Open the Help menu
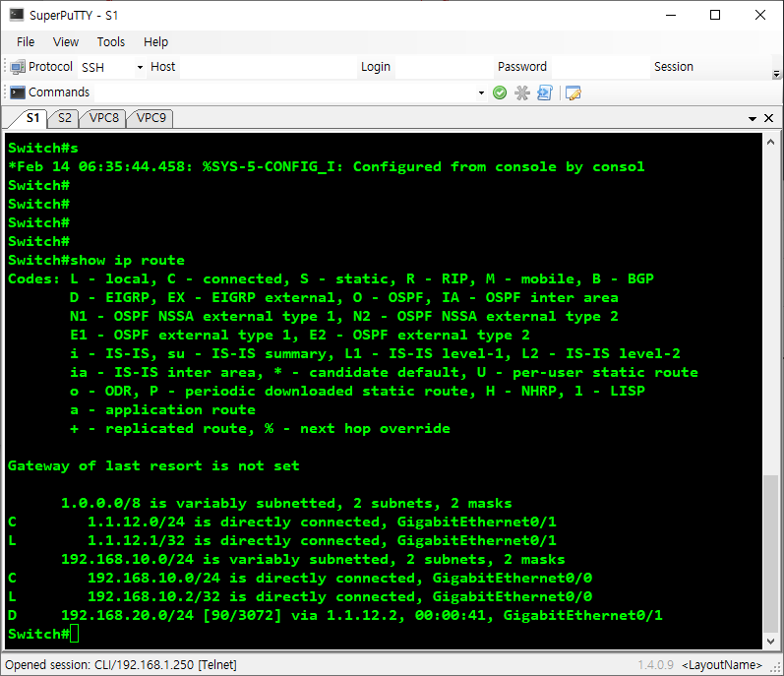The width and height of the screenshot is (784, 676). pos(155,42)
